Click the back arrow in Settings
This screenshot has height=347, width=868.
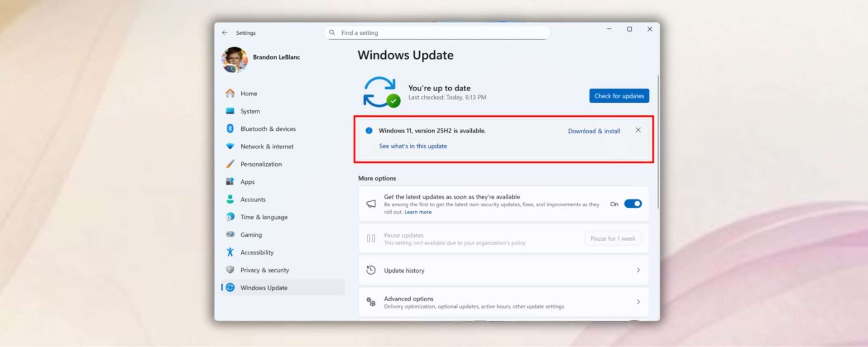[x=225, y=33]
